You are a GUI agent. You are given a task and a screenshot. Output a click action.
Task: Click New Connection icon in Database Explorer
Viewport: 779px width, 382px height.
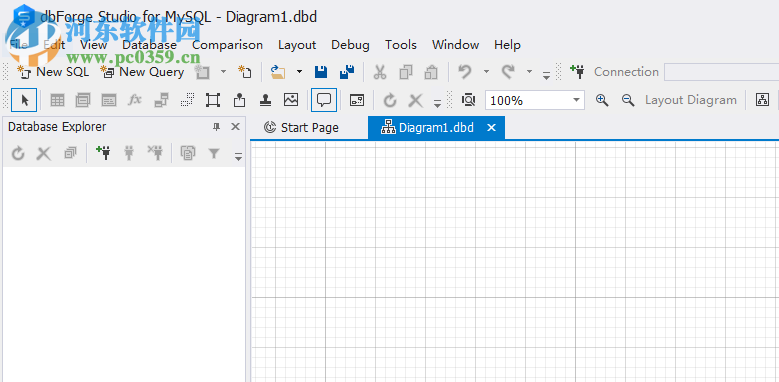tap(103, 153)
